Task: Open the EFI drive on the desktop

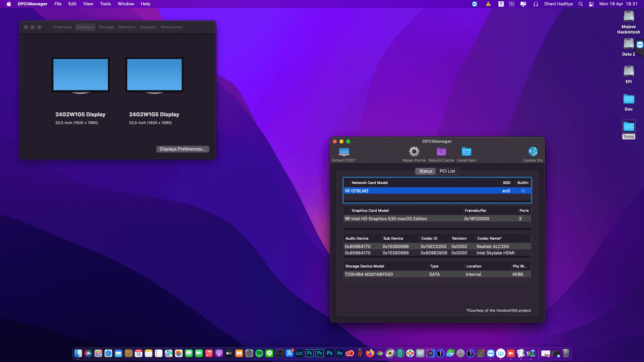Action: pos(628,72)
